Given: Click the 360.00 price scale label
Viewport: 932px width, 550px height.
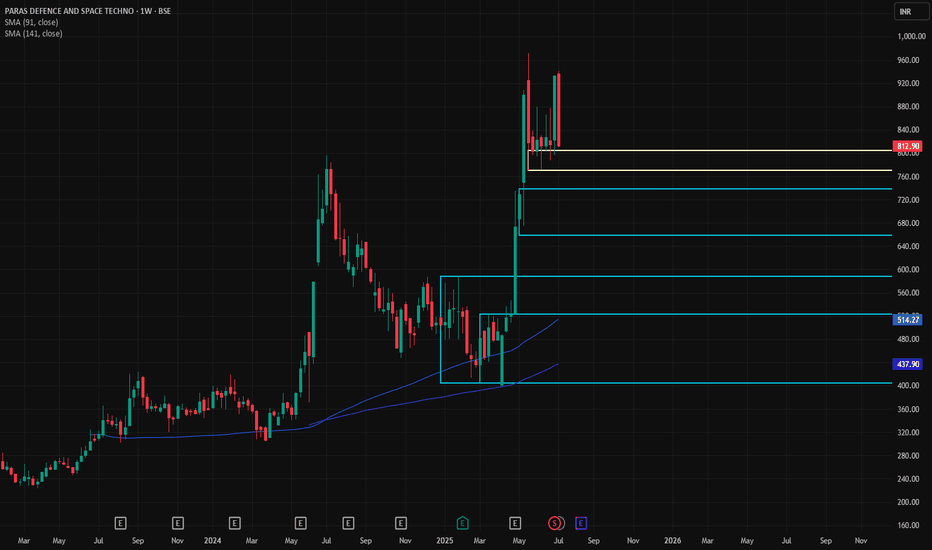Looking at the screenshot, I should [908, 409].
